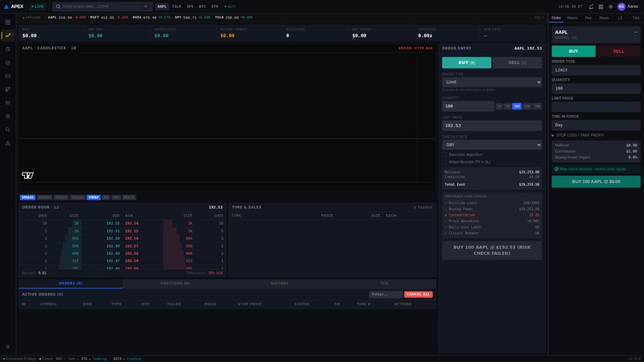Select the SELL [S] side in Order Entry
The height and width of the screenshot is (362, 644).
pos(517,62)
